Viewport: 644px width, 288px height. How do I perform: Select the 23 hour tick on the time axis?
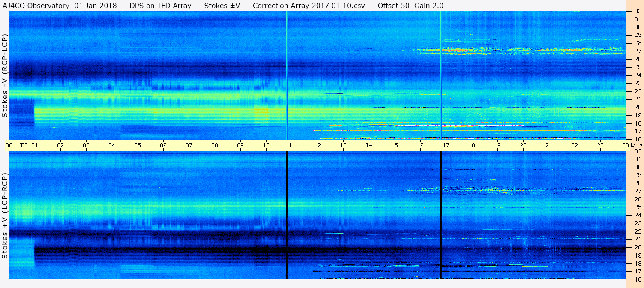point(600,145)
